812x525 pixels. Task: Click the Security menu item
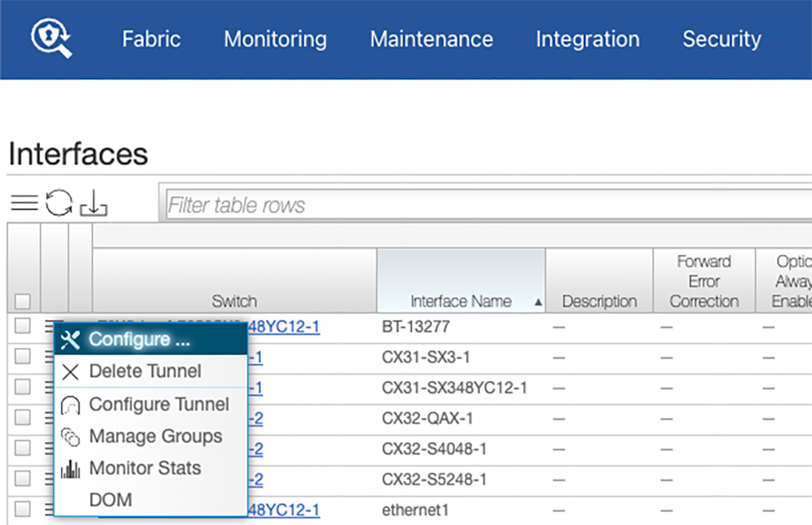click(x=721, y=38)
